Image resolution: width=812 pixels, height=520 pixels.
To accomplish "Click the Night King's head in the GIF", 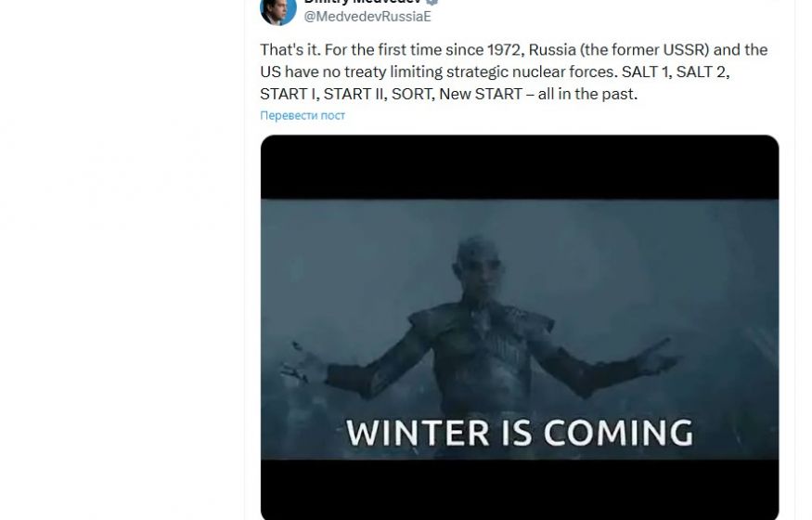I will [x=478, y=266].
